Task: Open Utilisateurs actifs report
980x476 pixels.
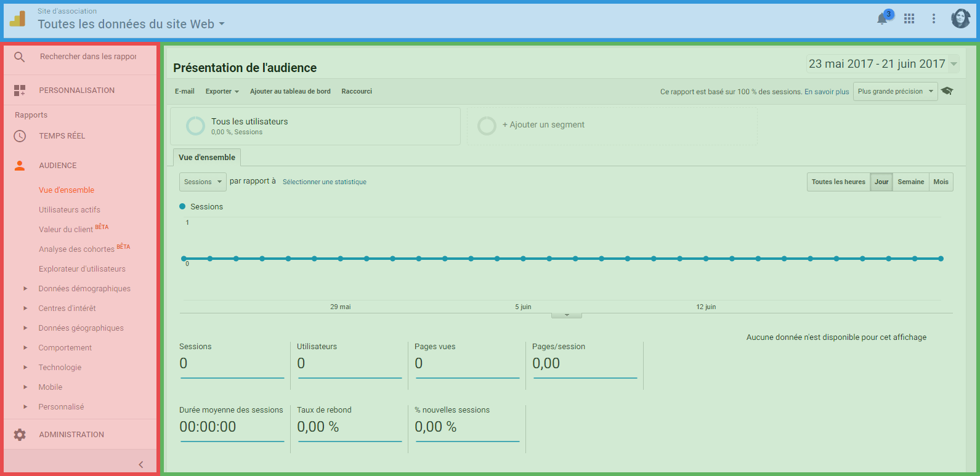Action: pos(70,210)
